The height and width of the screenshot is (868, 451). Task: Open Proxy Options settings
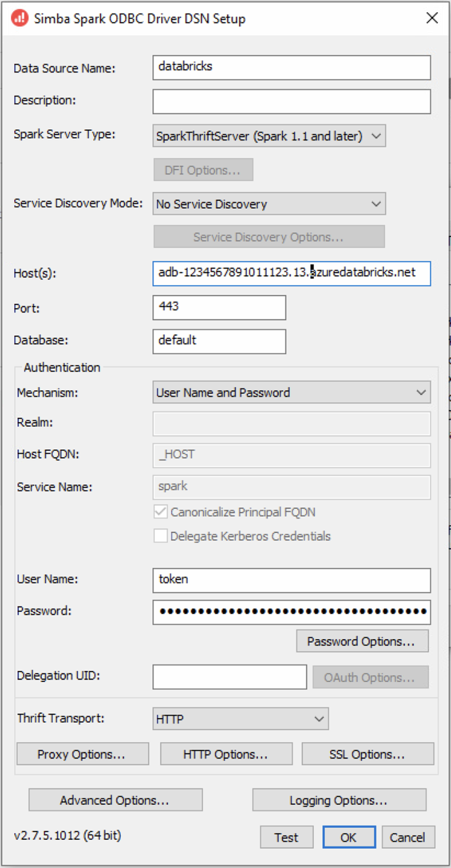(x=82, y=753)
